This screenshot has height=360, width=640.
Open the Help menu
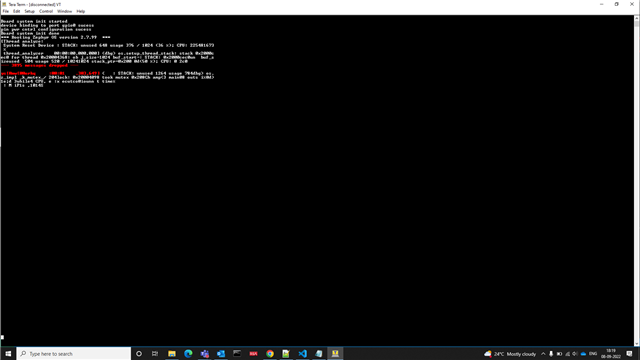click(x=81, y=11)
